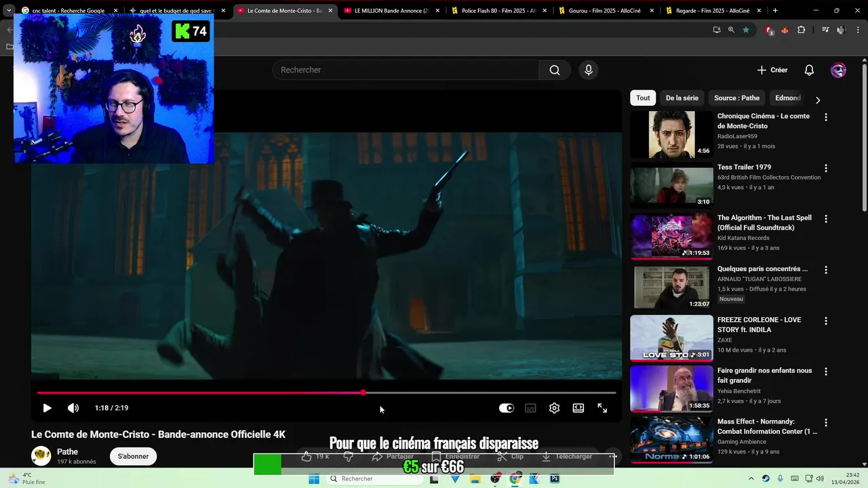Screen dimensions: 868x488
Task: Toggle the autoplay switch in player
Action: coord(507,408)
